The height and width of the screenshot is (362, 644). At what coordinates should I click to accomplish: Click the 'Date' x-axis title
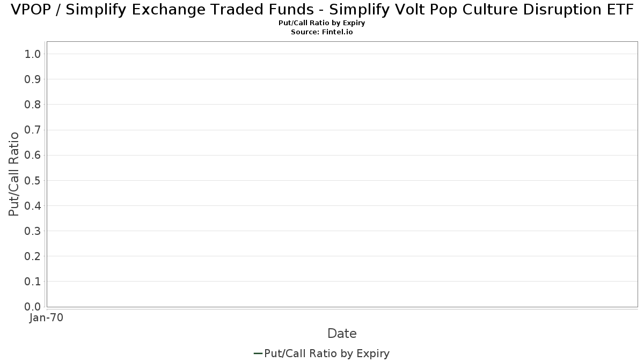tap(342, 334)
